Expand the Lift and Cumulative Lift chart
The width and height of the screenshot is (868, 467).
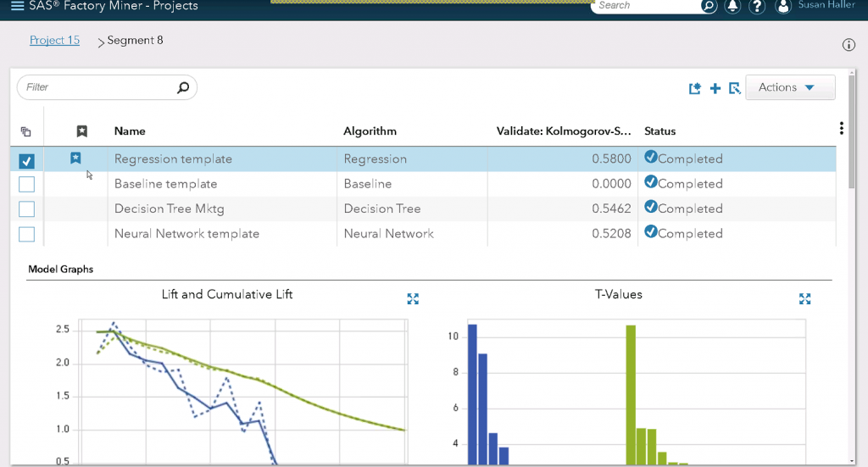(x=413, y=298)
